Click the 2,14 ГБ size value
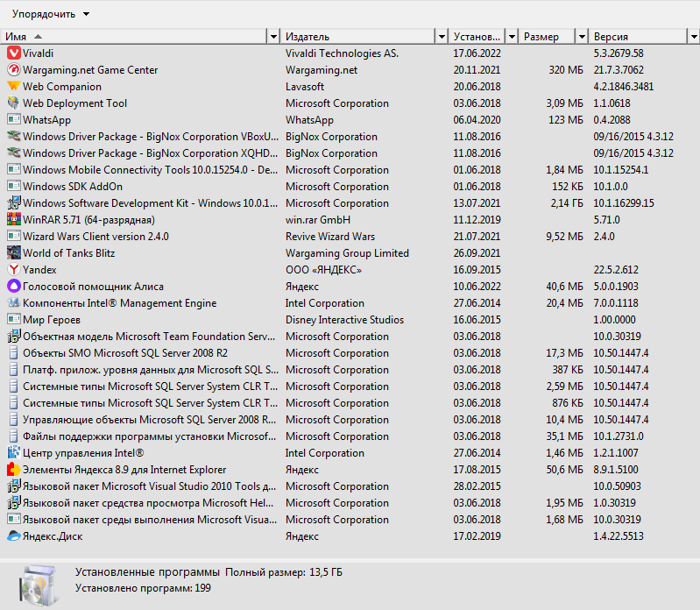Viewport: 700px width, 610px height. [567, 202]
